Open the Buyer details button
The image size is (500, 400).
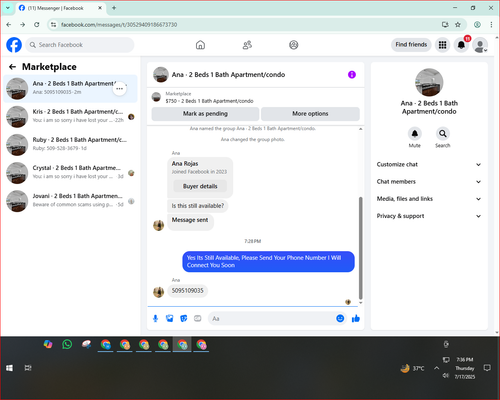pyautogui.click(x=200, y=186)
